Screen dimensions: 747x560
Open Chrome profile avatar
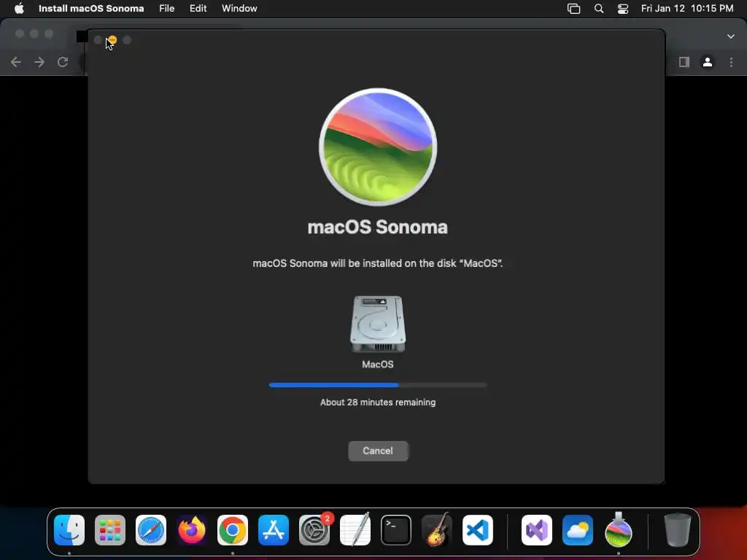[x=708, y=62]
